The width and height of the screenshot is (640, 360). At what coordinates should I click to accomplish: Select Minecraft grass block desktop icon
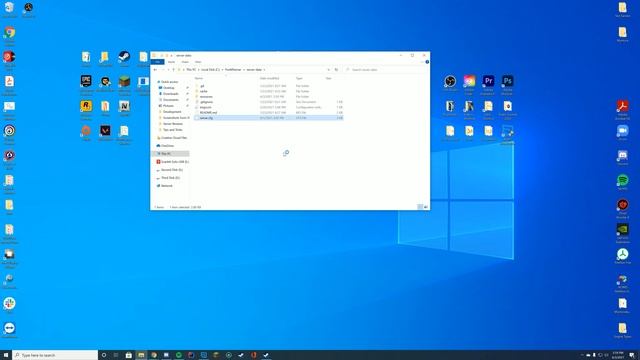(124, 85)
